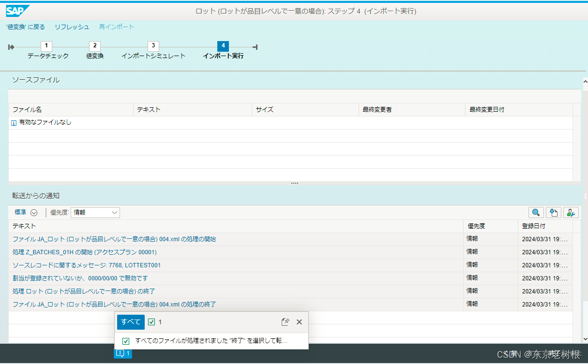Click the rewind arrows icon before step 1
Screen dimensions: 588x364
[x=10, y=47]
